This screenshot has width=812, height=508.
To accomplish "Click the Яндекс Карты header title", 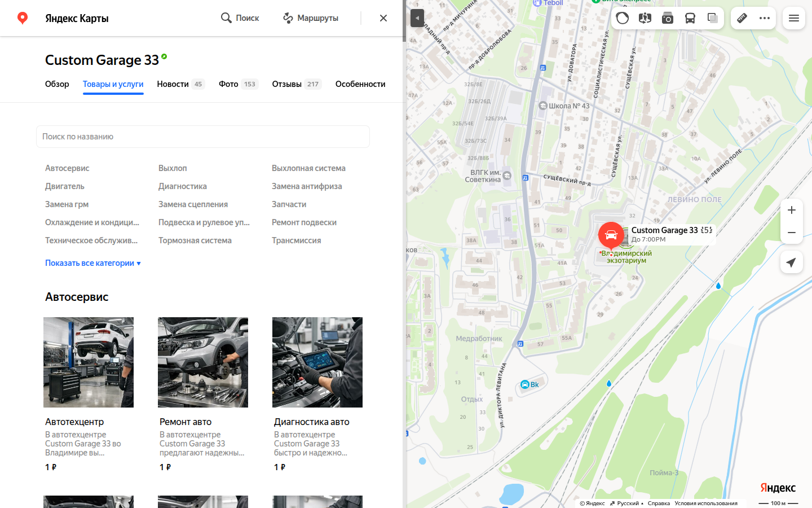I will pyautogui.click(x=77, y=18).
